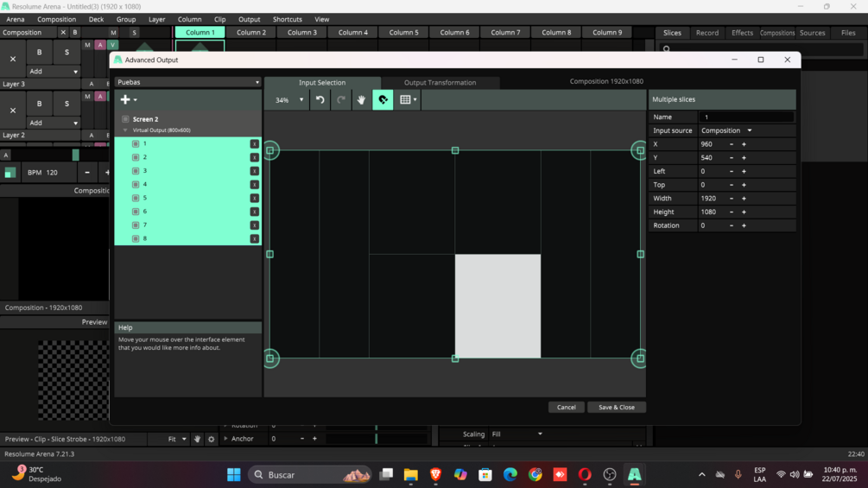Toggle slice 3 enable checkbox
868x488 pixels.
(x=136, y=171)
